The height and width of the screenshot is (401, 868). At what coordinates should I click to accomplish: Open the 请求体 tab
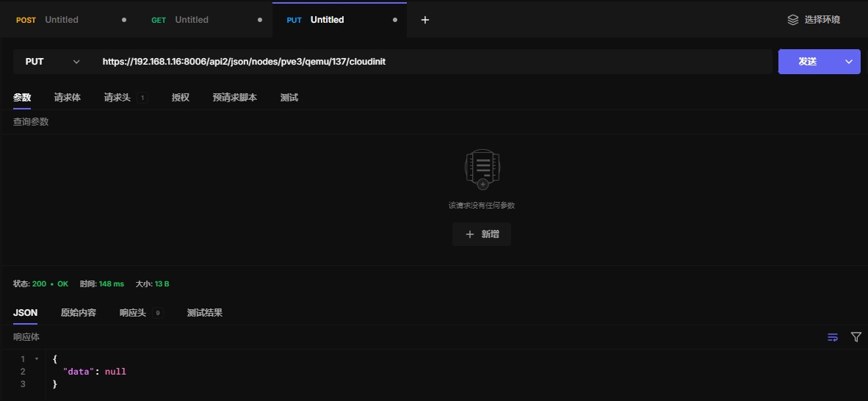pos(68,98)
